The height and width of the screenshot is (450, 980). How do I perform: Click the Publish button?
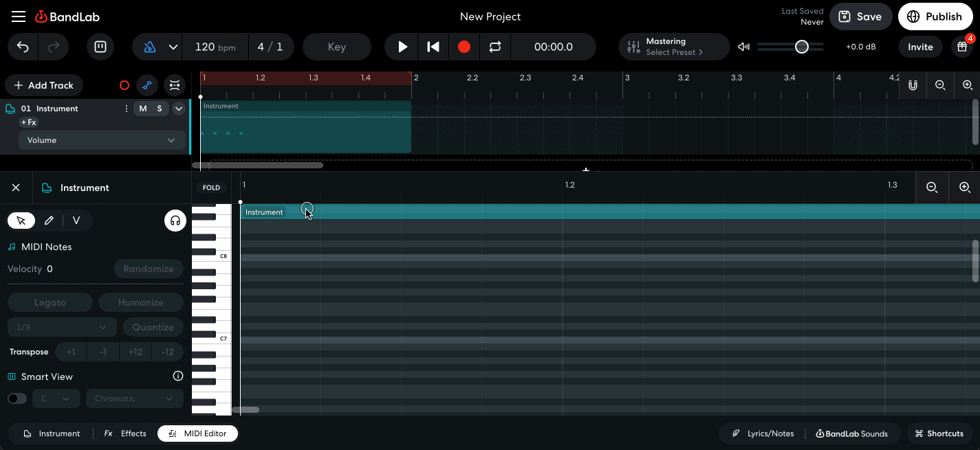[935, 16]
